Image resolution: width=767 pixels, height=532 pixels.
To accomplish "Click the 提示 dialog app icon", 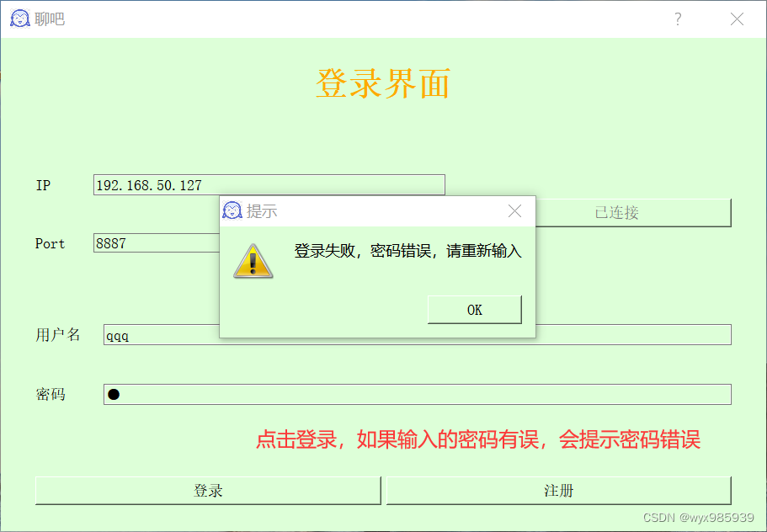I will (232, 210).
